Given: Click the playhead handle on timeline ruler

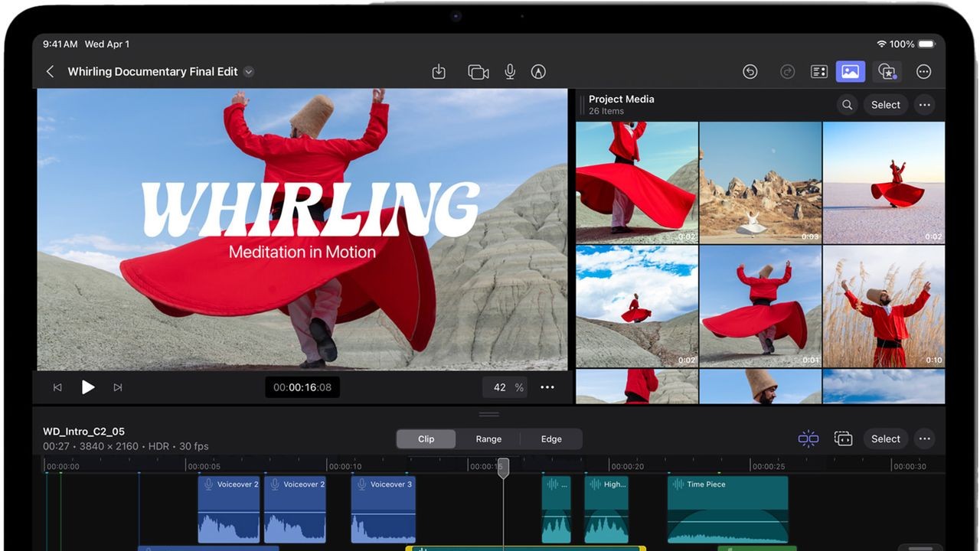Looking at the screenshot, I should point(503,467).
